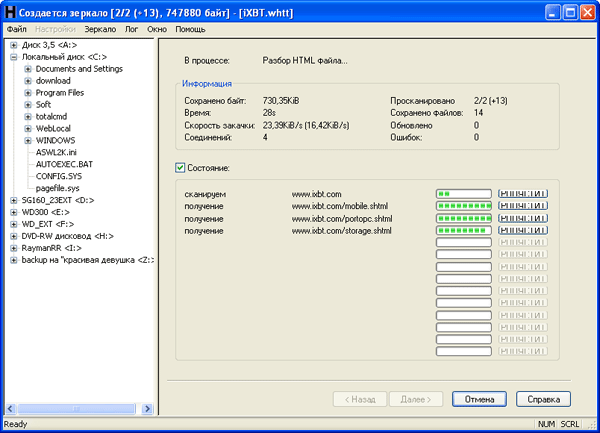This screenshot has width=600, height=433.
Task: Click 'Разбор HTML файла...' status text
Action: click(x=305, y=61)
